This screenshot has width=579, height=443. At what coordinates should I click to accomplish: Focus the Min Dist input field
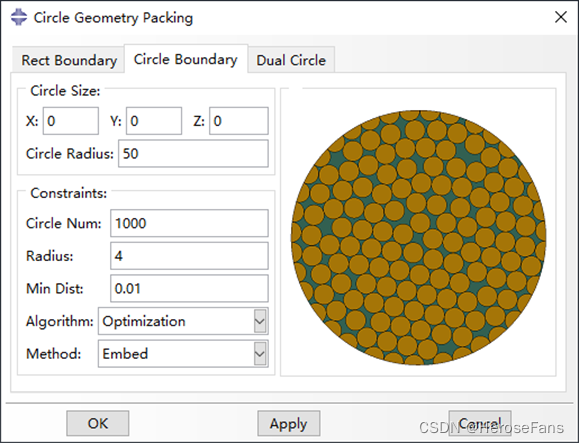click(x=189, y=288)
